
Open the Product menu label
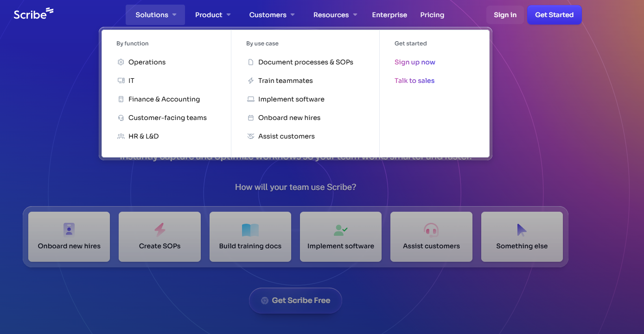pos(209,15)
